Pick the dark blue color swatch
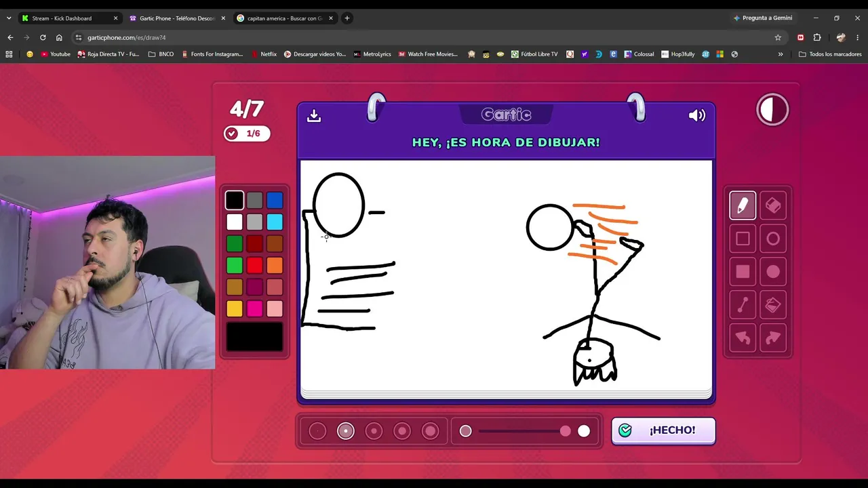This screenshot has width=868, height=488. point(275,200)
